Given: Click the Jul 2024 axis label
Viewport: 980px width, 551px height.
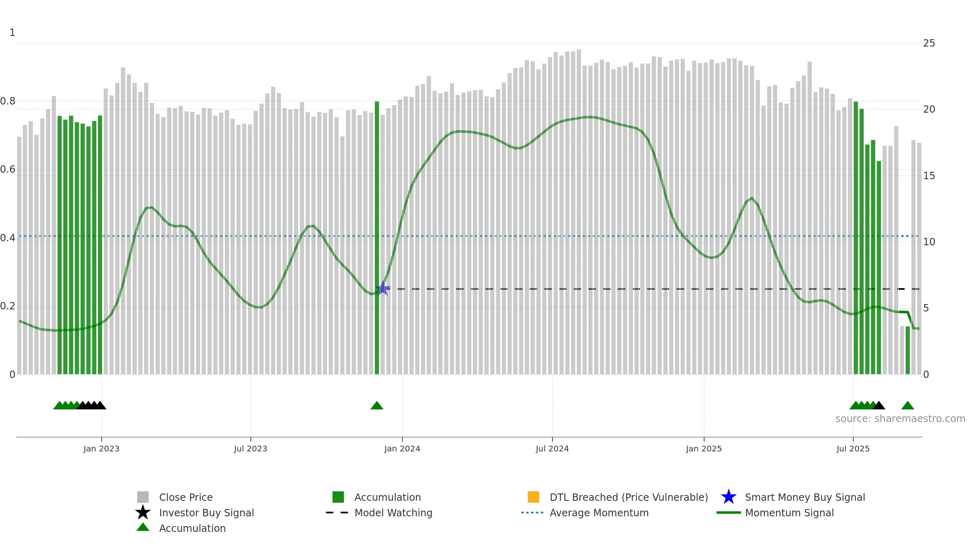Looking at the screenshot, I should tap(552, 449).
